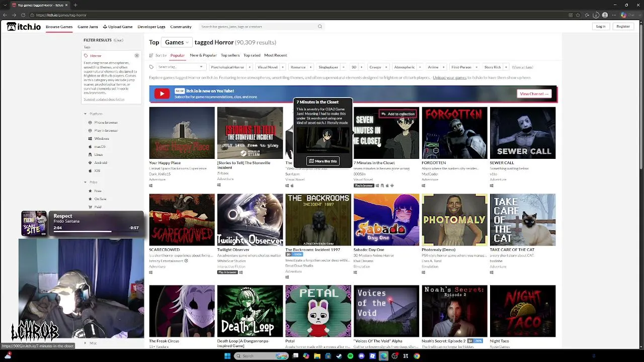Click the magnifier icon in the itch.io search box
This screenshot has height=362, width=644.
[319, 27]
